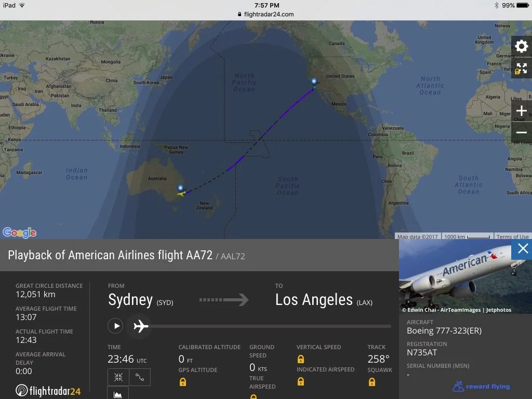Click the Map data ©2017 attribution

(417, 236)
